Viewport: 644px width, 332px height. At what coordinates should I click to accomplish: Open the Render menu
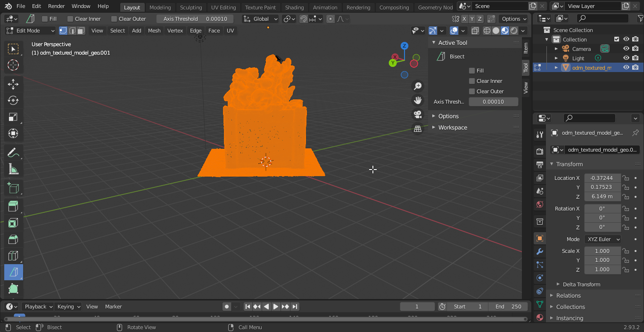(56, 6)
